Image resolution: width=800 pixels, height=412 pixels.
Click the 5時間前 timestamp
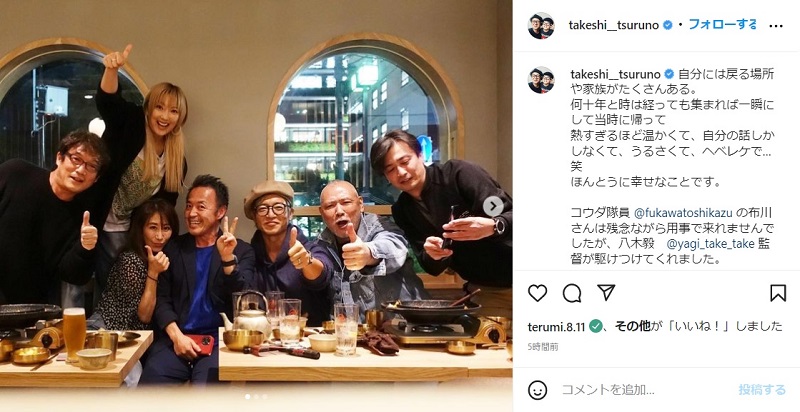[543, 347]
